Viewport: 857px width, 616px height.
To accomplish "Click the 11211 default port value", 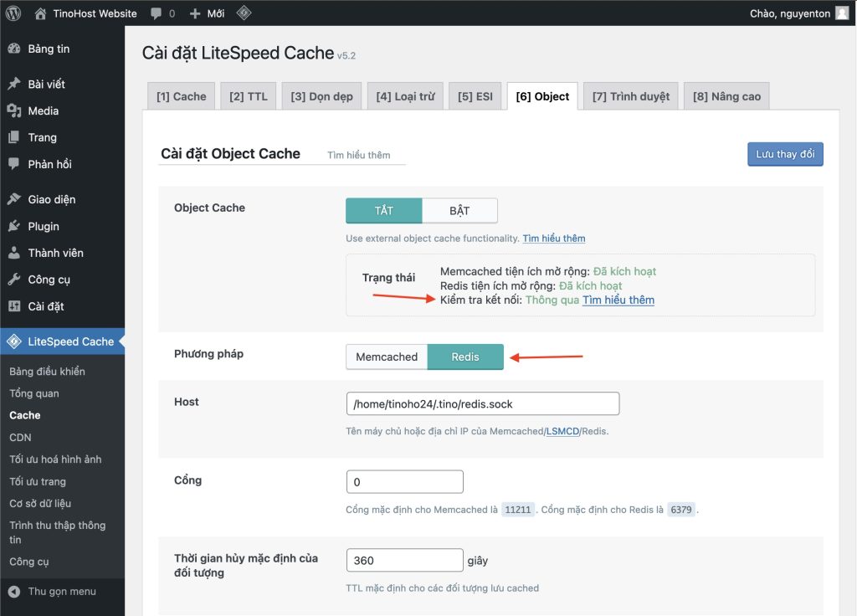I will 517,510.
